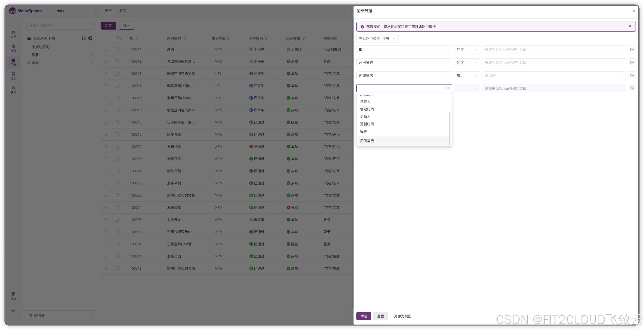Click the ID keyword input field
This screenshot has width=644, height=330.
[x=554, y=50]
